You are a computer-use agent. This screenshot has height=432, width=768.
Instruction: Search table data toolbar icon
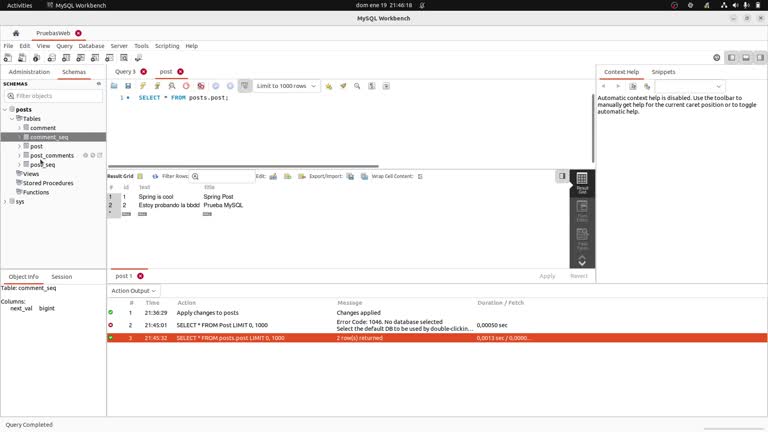pos(124,58)
